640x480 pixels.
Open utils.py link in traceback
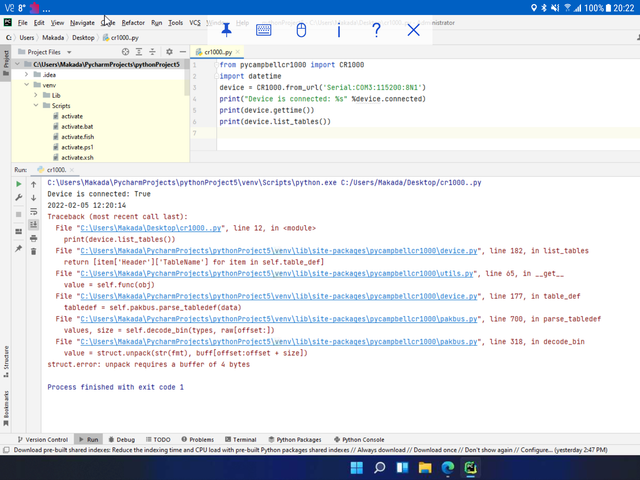coord(277,273)
